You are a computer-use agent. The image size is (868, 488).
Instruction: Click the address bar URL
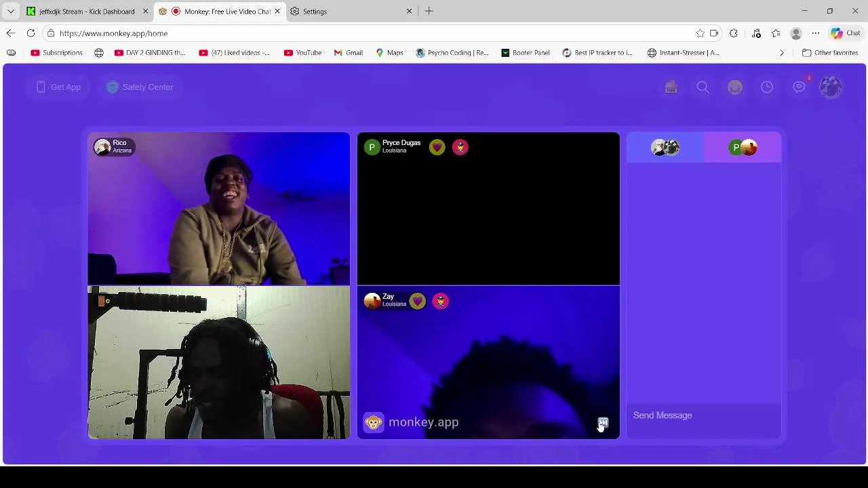[x=113, y=33]
